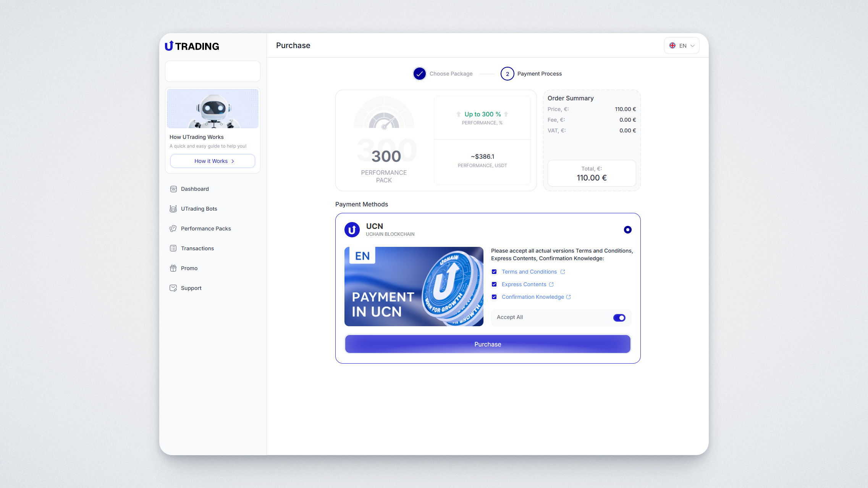Image resolution: width=868 pixels, height=488 pixels.
Task: Click the Transactions list icon
Action: 173,248
